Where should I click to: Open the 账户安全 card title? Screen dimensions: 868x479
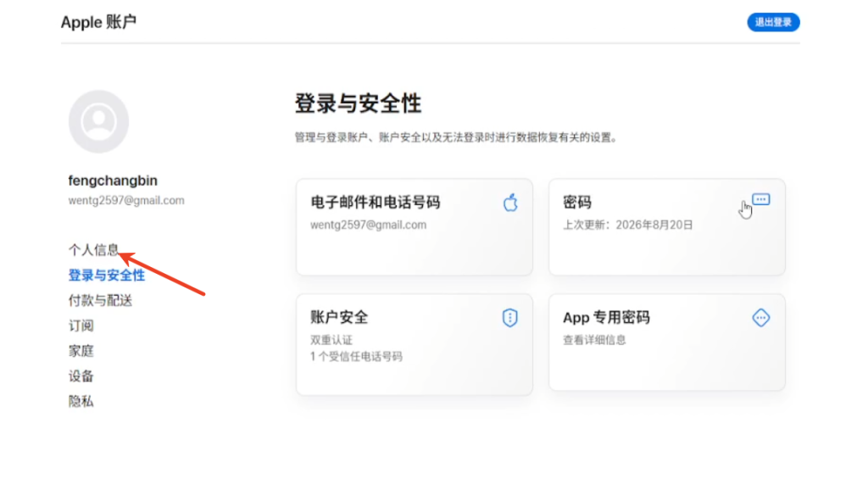[339, 317]
